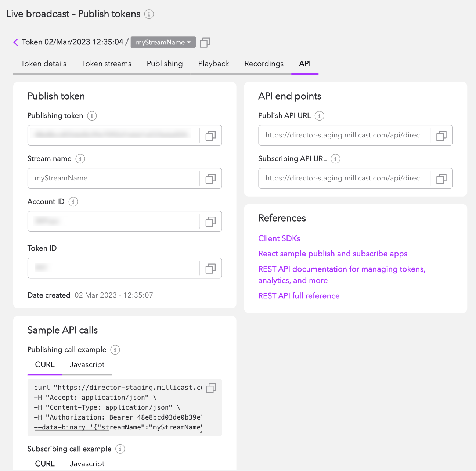This screenshot has height=471, width=476.
Task: Copy the publishing token value
Action: 210,136
